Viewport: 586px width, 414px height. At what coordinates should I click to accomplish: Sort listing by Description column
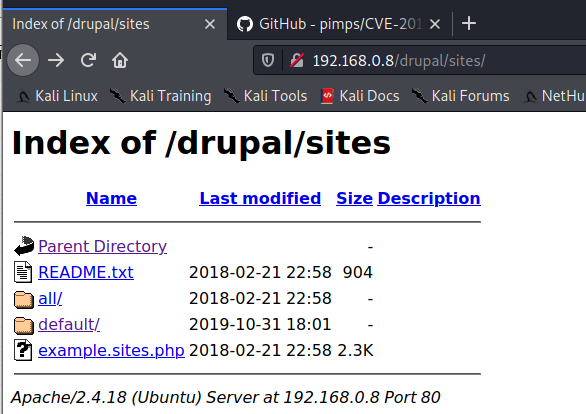(429, 198)
